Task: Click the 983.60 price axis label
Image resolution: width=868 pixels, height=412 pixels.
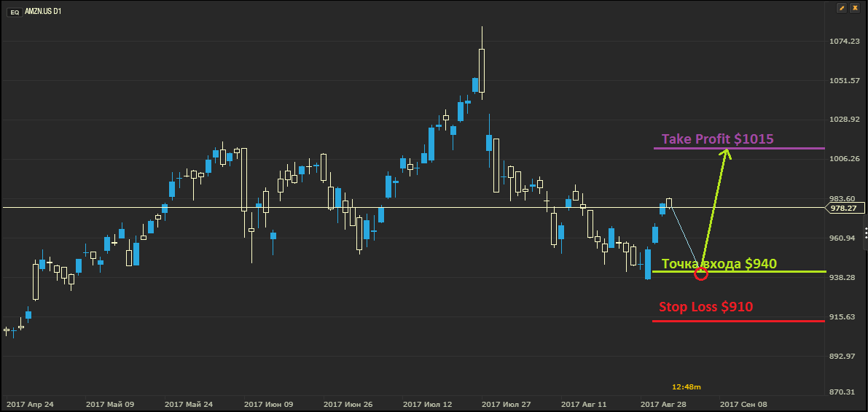Action: pos(844,199)
